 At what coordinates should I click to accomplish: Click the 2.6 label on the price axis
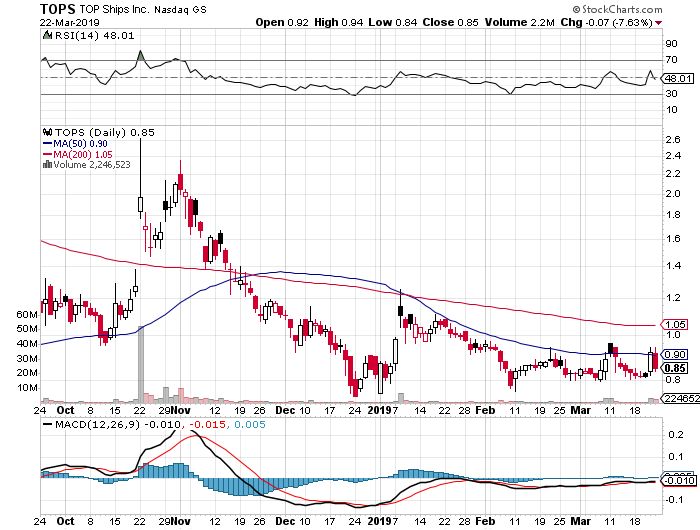pyautogui.click(x=673, y=140)
